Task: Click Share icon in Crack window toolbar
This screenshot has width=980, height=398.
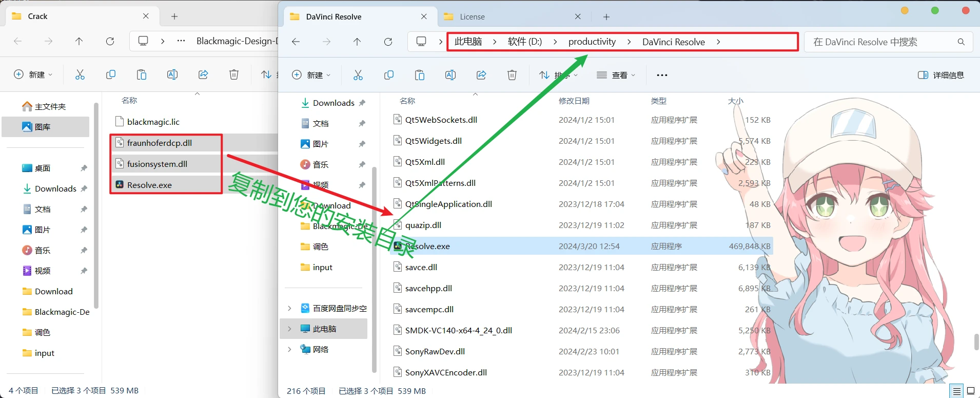Action: coord(203,74)
